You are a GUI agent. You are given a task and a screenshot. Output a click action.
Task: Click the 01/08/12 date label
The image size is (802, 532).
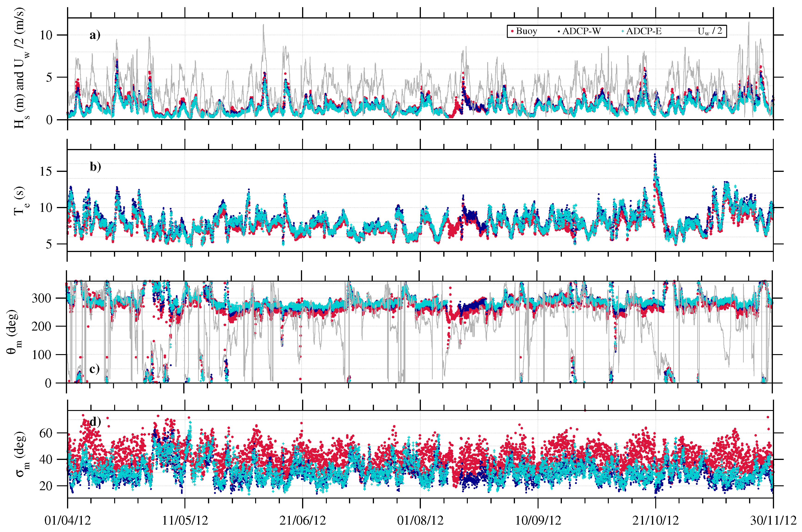[x=420, y=520]
